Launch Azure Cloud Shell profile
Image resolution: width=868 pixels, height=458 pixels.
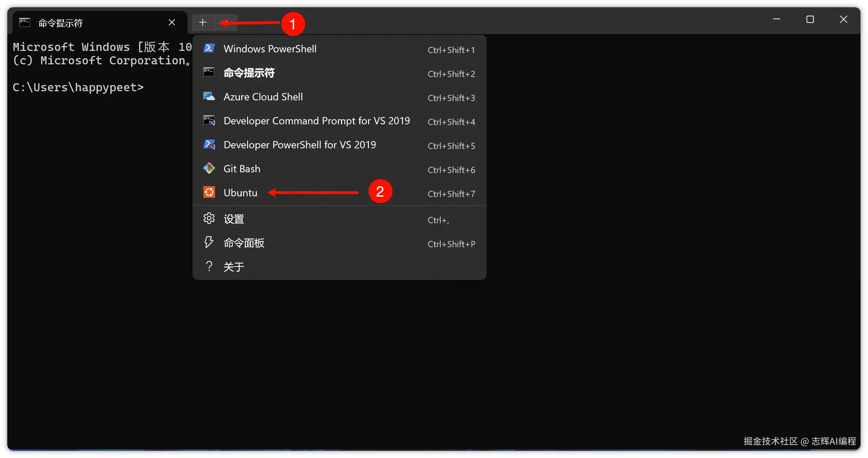(x=263, y=97)
